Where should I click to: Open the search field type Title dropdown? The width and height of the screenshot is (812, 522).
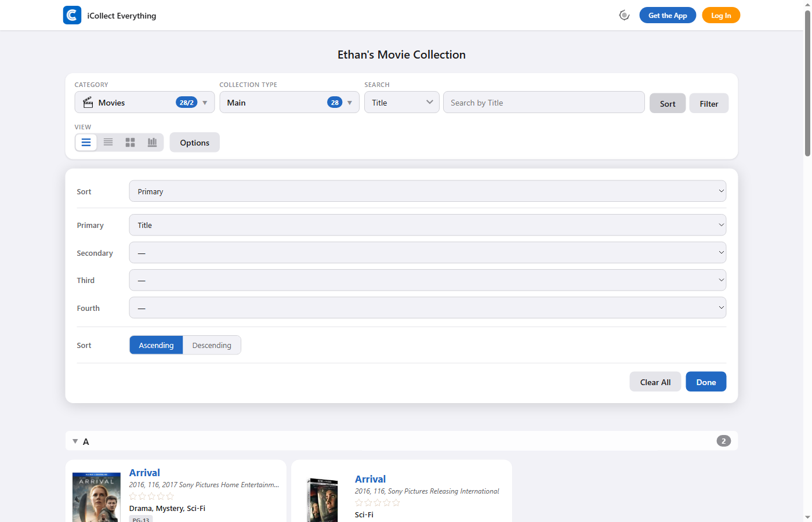(x=401, y=103)
